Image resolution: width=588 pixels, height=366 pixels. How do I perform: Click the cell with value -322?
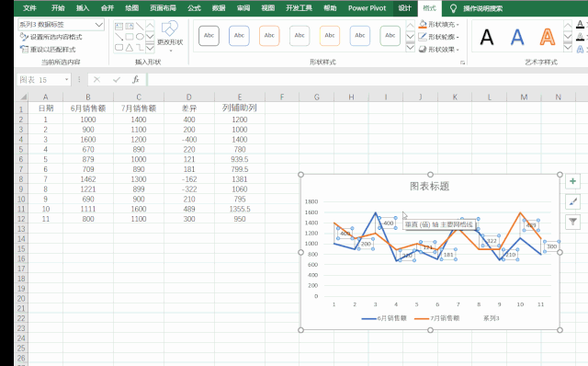[x=189, y=189]
